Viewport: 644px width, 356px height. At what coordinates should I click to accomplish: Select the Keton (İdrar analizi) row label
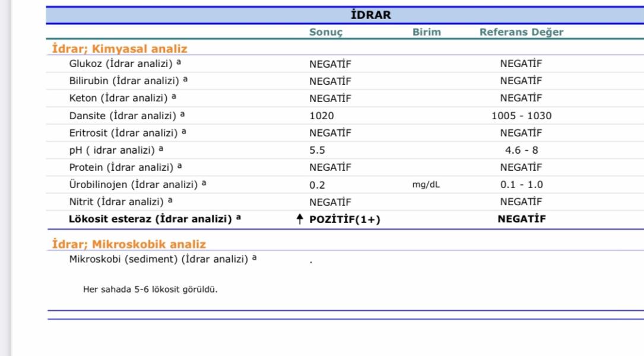coord(122,98)
